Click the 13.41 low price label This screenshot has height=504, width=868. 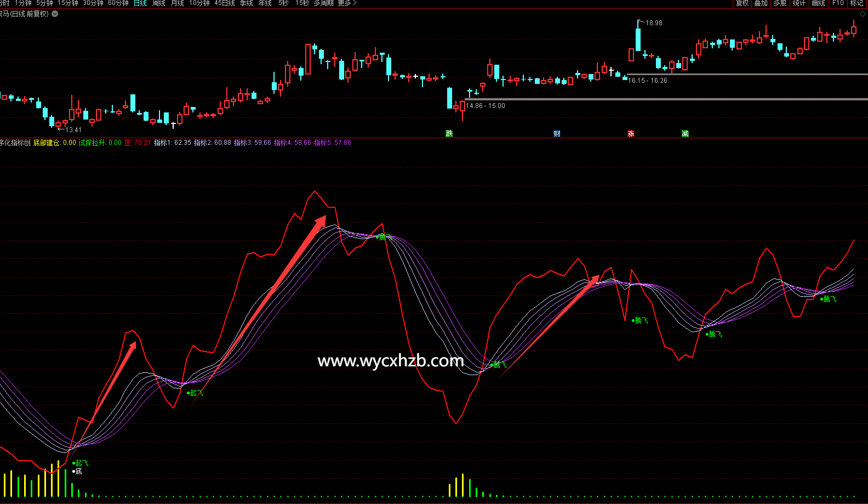pos(73,130)
